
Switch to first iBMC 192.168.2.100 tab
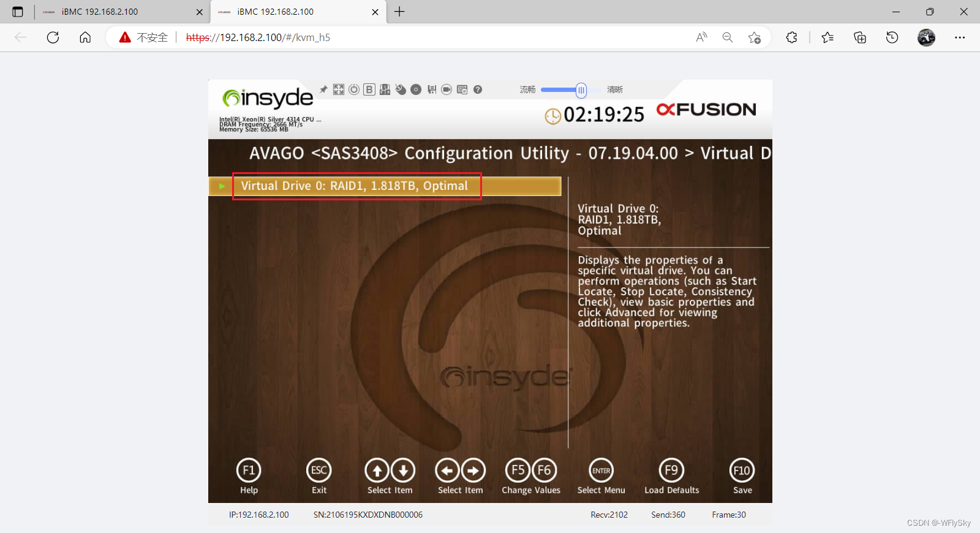click(x=123, y=12)
